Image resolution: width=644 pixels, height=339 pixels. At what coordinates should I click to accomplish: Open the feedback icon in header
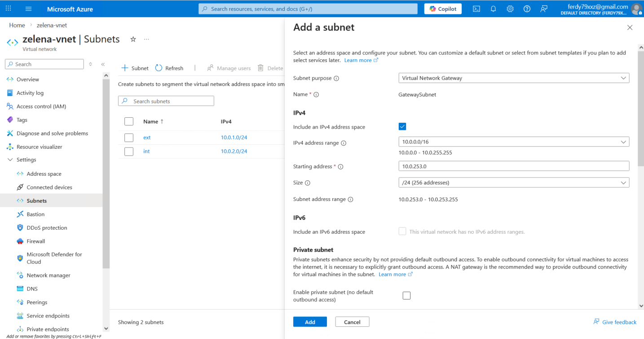point(544,9)
